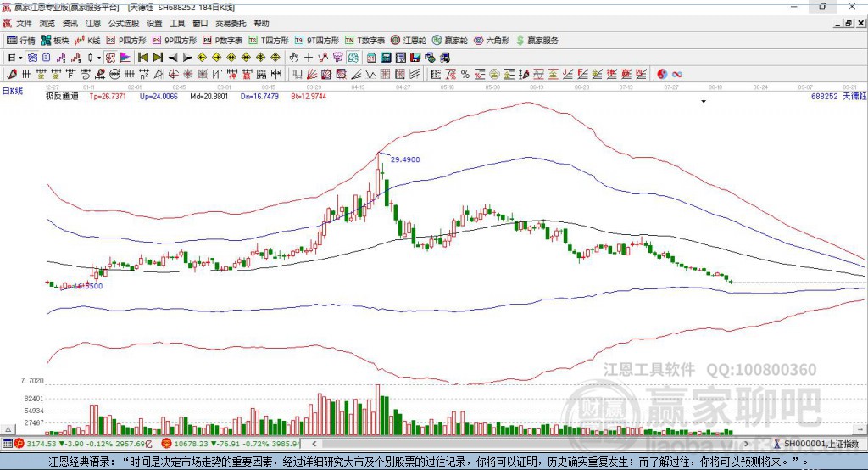Click the target circle crosshair icon

point(173,75)
